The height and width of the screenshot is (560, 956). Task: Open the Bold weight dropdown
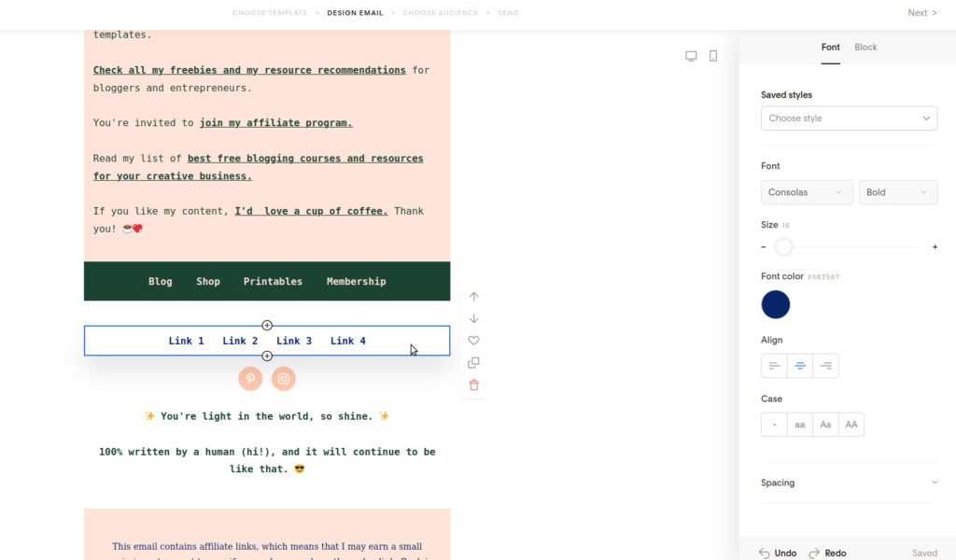[x=898, y=192]
